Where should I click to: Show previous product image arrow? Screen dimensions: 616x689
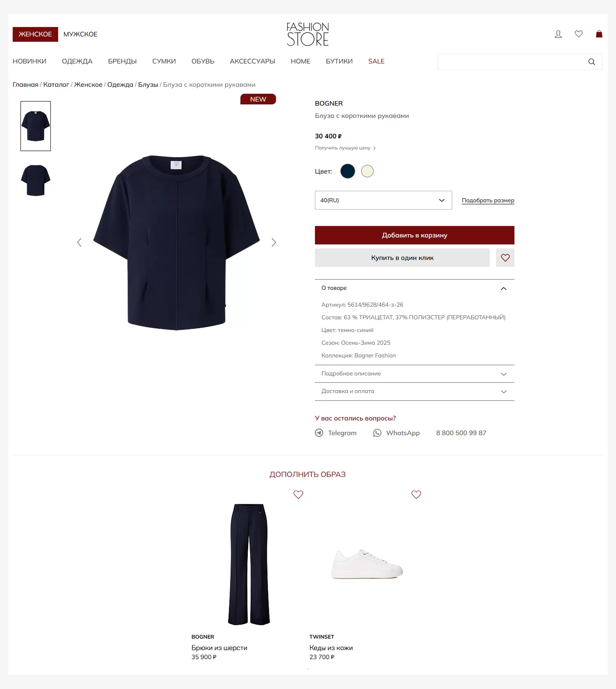pos(79,242)
